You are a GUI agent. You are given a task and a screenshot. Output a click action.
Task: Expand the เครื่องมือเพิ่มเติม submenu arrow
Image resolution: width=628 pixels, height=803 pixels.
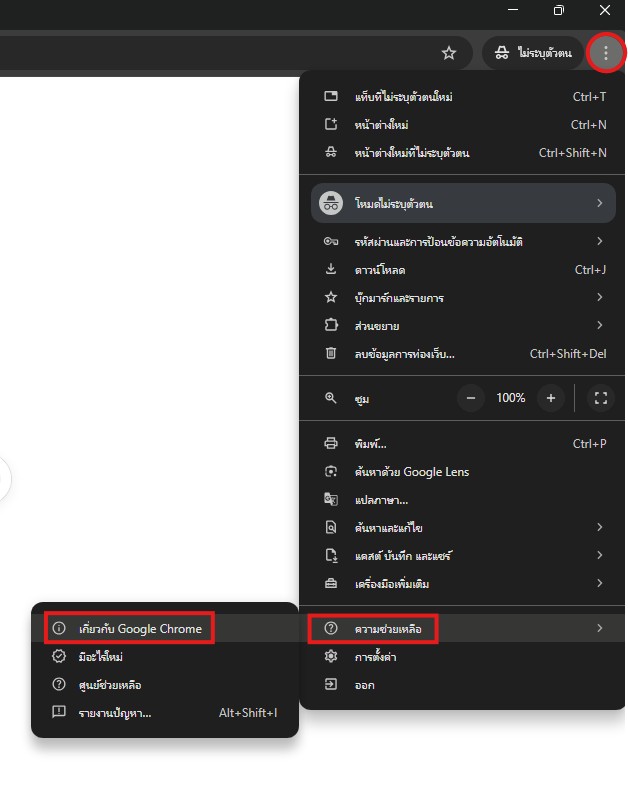pyautogui.click(x=599, y=584)
